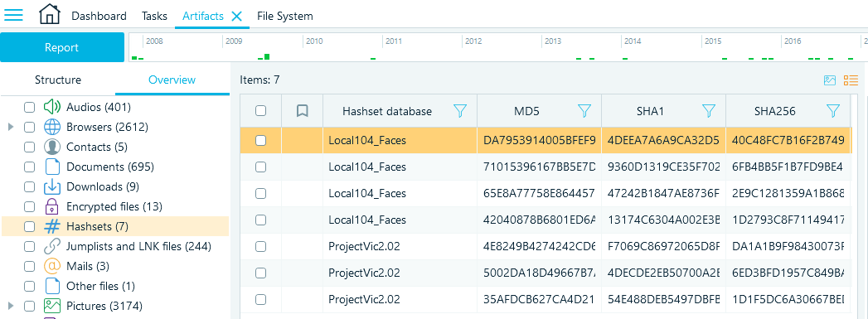Click the Mails at-sign icon
Screen dimensions: 868x319
pos(51,267)
